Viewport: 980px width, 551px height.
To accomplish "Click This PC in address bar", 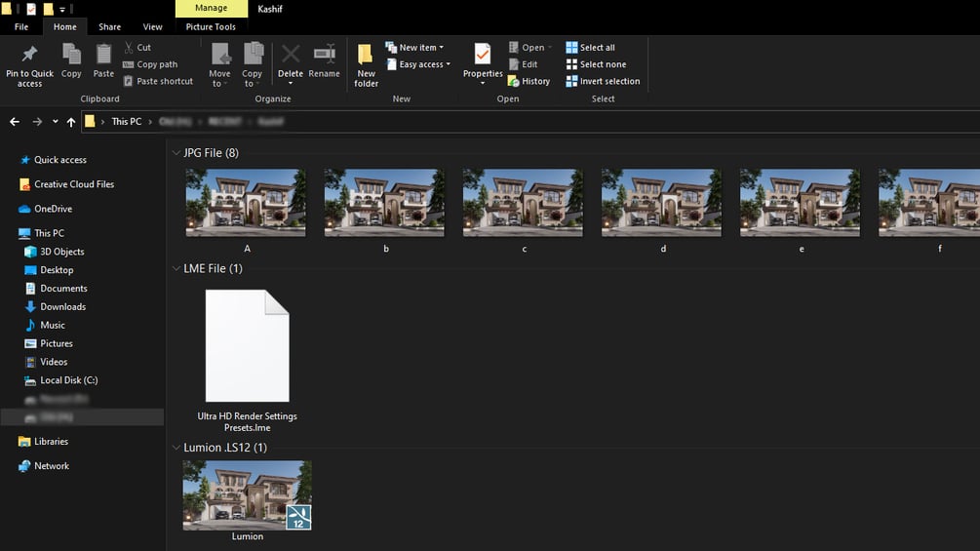I will pos(126,122).
